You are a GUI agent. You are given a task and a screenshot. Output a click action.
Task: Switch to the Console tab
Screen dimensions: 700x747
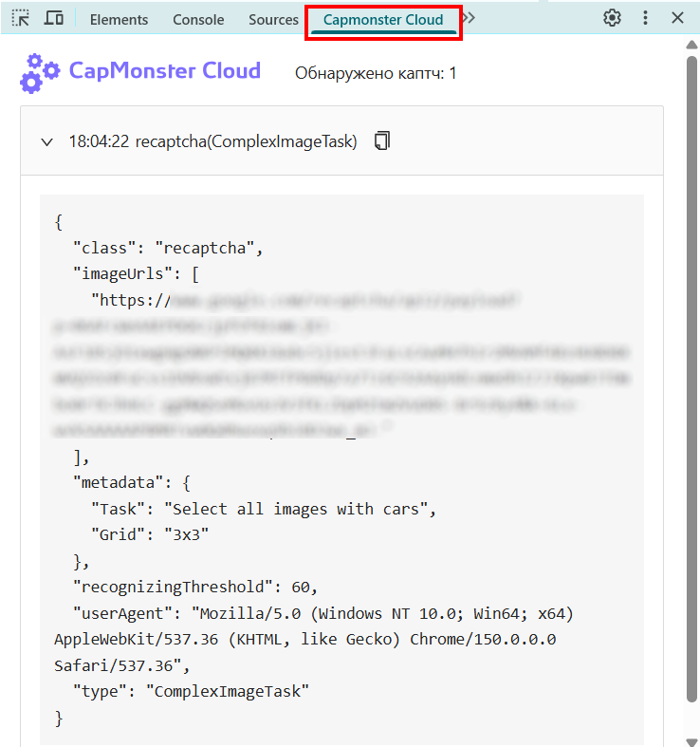coord(198,20)
